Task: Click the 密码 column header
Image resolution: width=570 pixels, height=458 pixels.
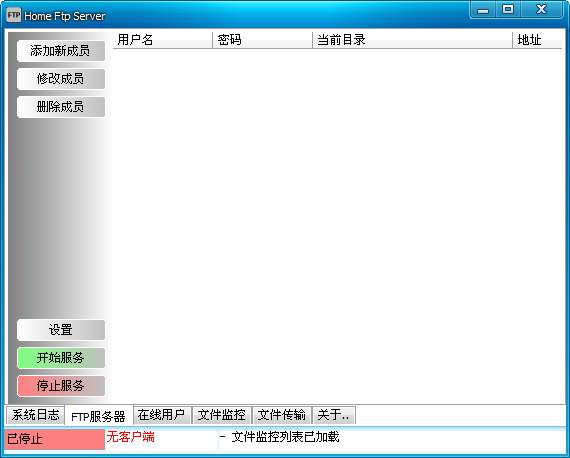Action: pos(262,40)
